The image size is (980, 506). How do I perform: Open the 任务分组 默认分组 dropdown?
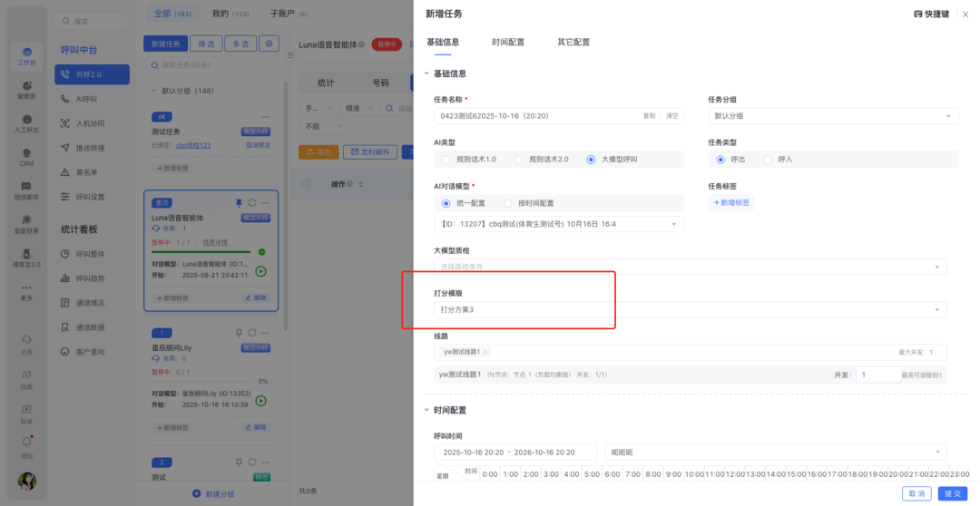832,116
